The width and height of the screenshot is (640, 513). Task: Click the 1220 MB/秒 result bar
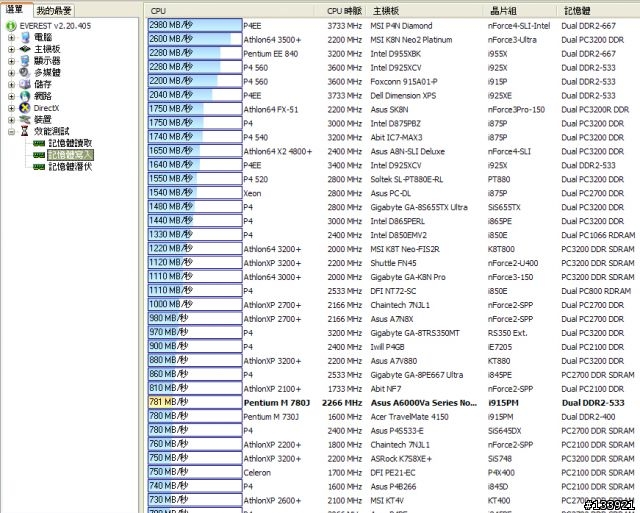coord(195,248)
